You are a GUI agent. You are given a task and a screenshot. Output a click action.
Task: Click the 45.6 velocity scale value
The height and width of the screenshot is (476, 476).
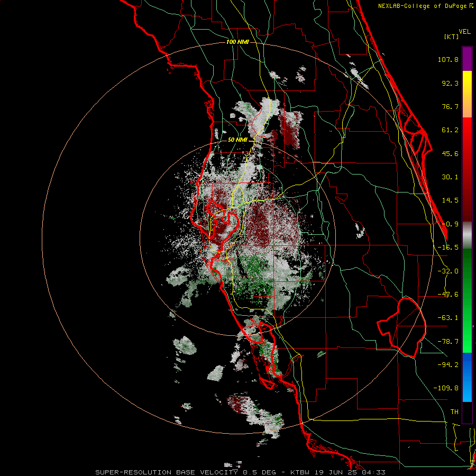coord(450,153)
